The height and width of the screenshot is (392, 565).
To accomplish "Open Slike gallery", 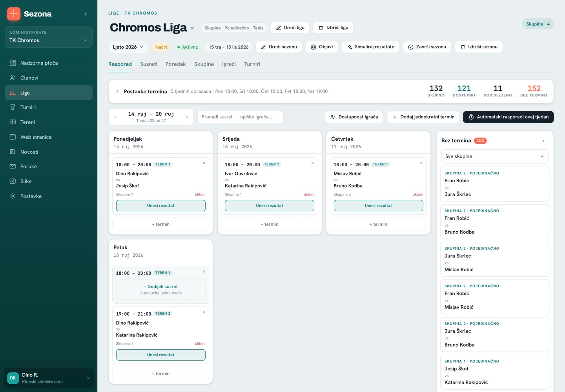I will [49, 181].
